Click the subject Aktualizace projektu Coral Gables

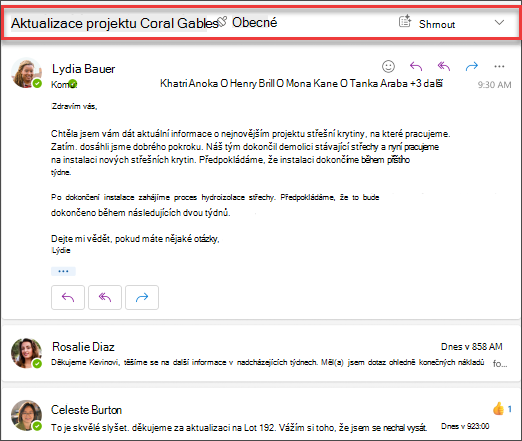point(115,23)
